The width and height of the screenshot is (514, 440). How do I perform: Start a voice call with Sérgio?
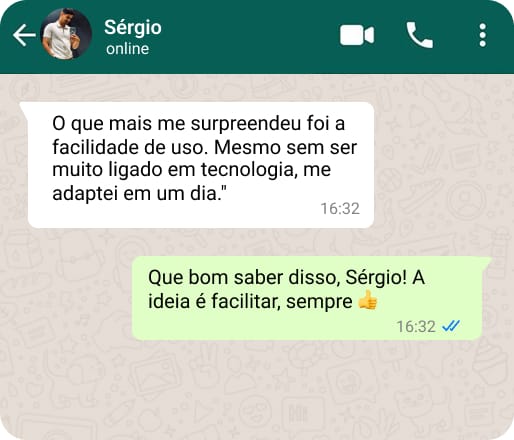[419, 35]
